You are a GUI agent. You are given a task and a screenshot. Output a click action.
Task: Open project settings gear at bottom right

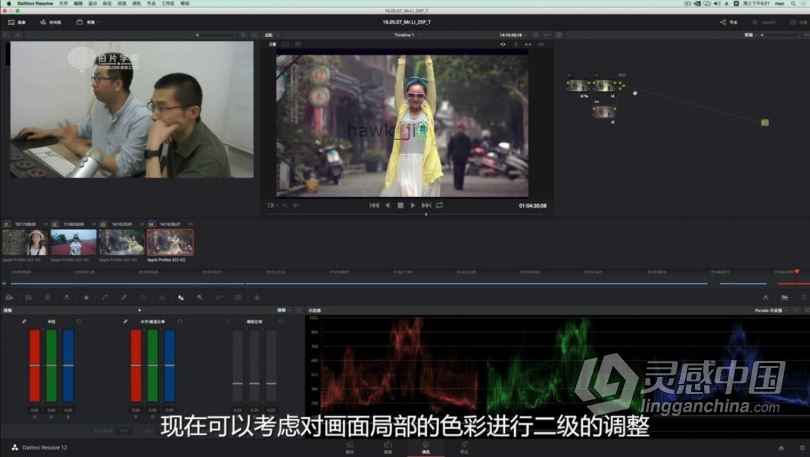point(802,448)
